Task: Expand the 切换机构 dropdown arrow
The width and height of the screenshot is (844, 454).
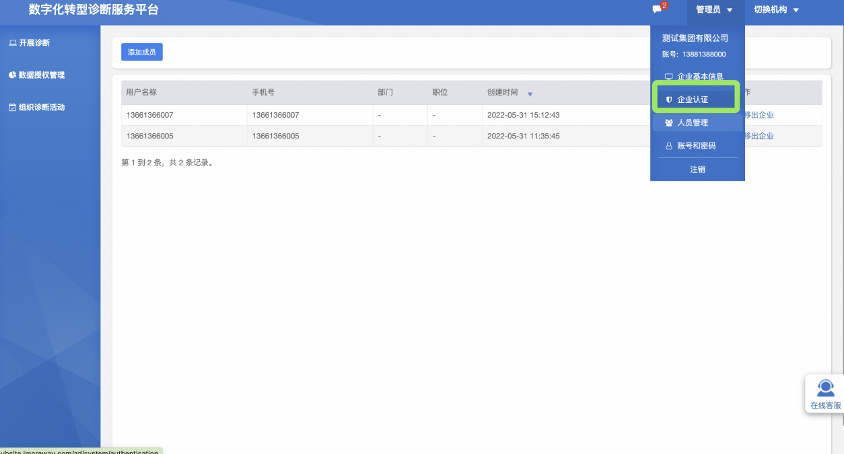Action: click(x=796, y=10)
